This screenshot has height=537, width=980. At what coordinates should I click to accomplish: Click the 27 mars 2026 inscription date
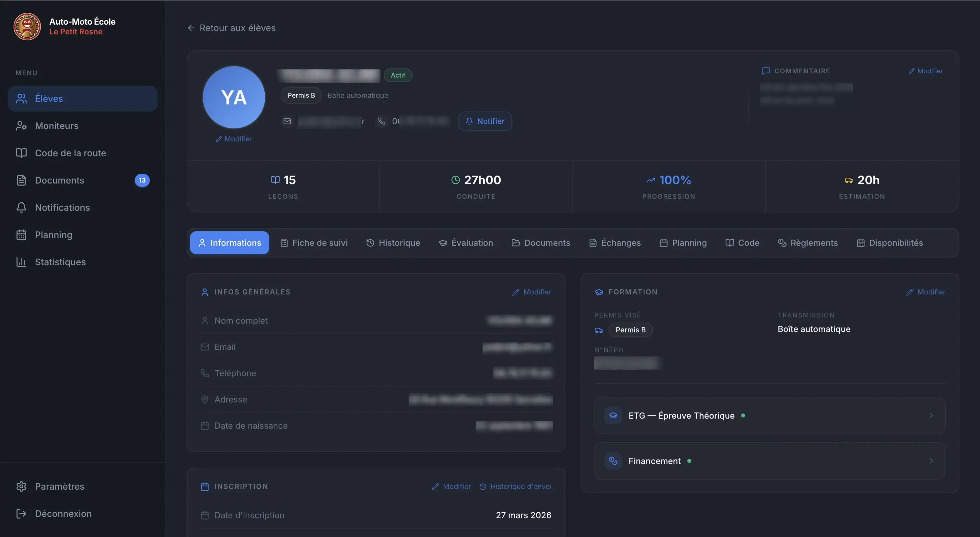[x=523, y=515]
